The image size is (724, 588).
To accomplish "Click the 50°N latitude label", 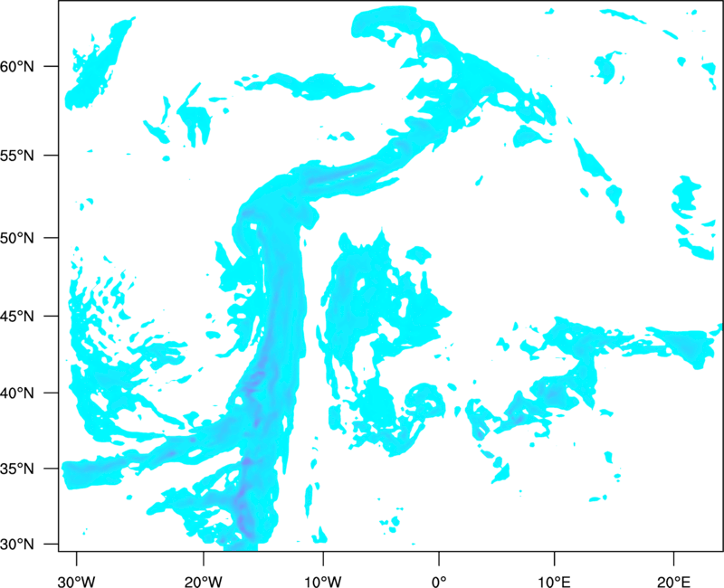I will (x=17, y=238).
